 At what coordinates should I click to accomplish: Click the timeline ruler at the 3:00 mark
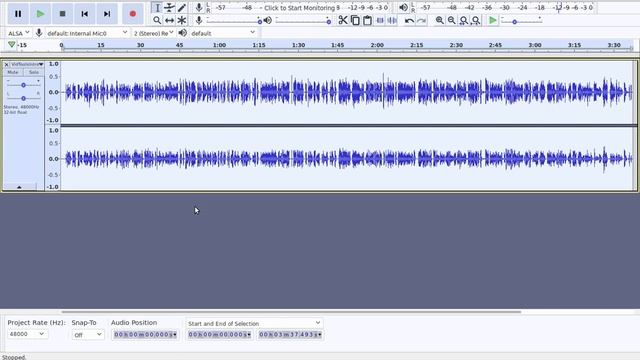[535, 45]
